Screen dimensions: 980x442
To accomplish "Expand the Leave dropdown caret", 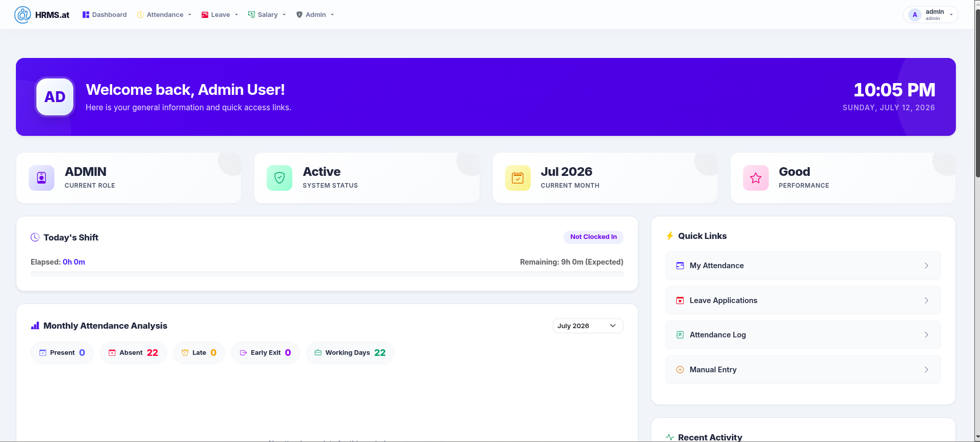I will coord(236,15).
